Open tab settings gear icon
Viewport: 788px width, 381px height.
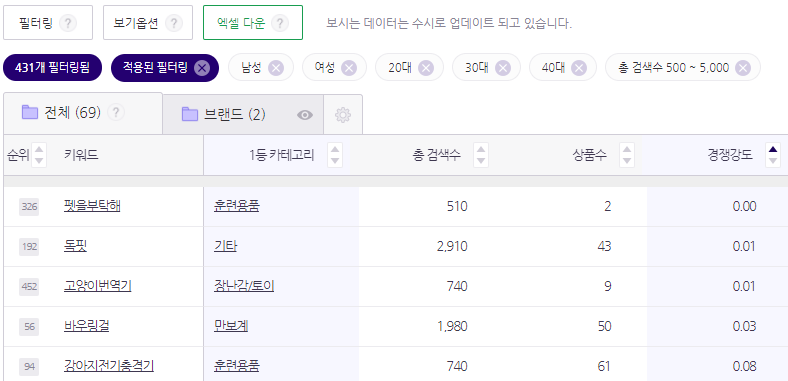[x=343, y=115]
